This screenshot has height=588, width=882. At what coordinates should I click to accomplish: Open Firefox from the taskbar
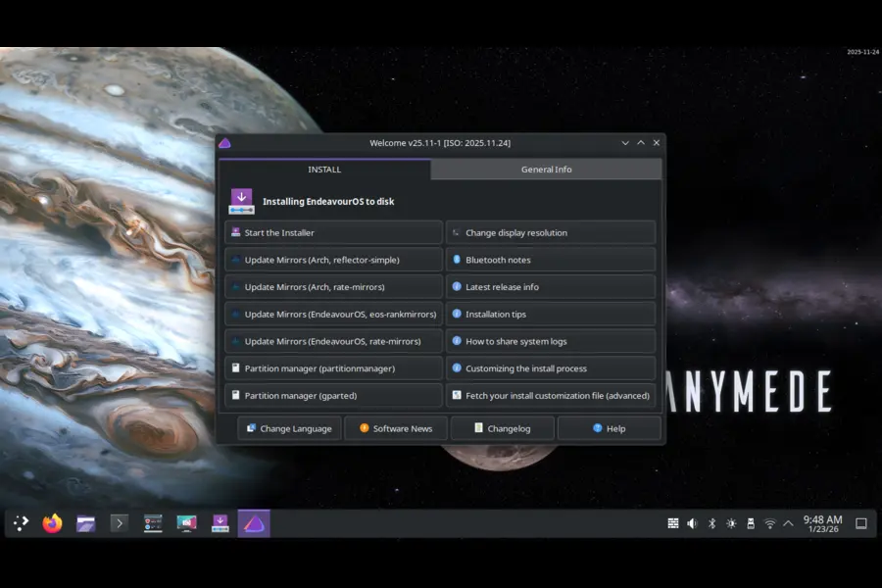[x=52, y=522]
